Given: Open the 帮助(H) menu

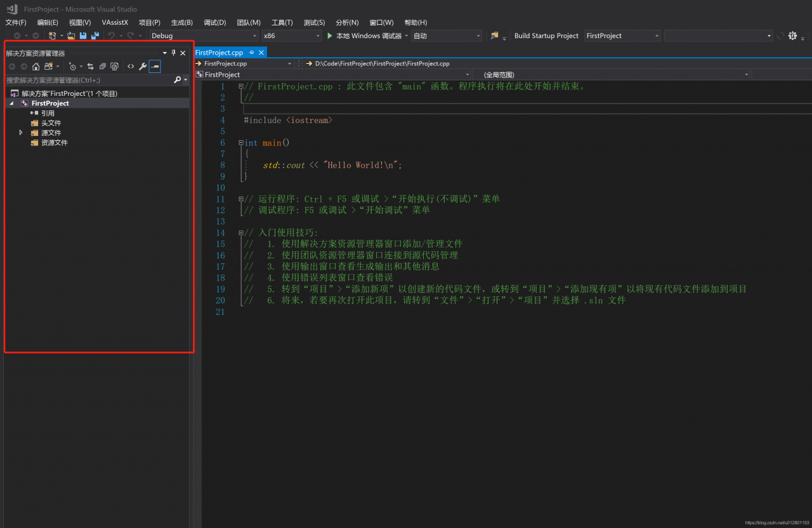Looking at the screenshot, I should pyautogui.click(x=416, y=22).
